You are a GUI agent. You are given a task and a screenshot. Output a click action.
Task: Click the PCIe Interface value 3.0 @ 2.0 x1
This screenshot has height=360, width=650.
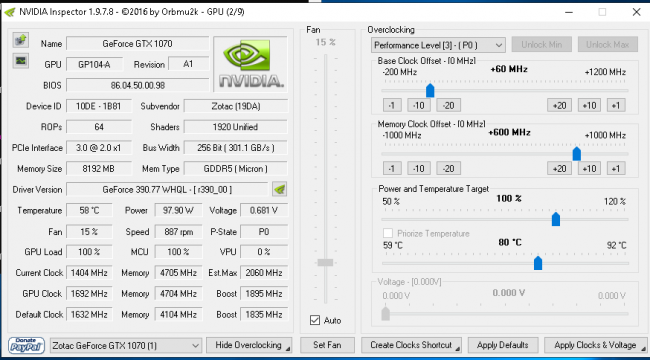[99, 148]
